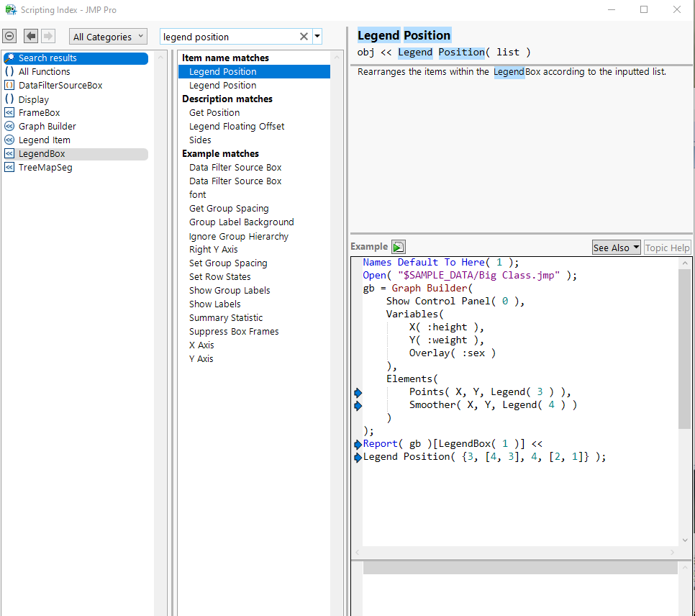Click the magnifier icon beside Search results
The image size is (695, 616).
tap(9, 58)
